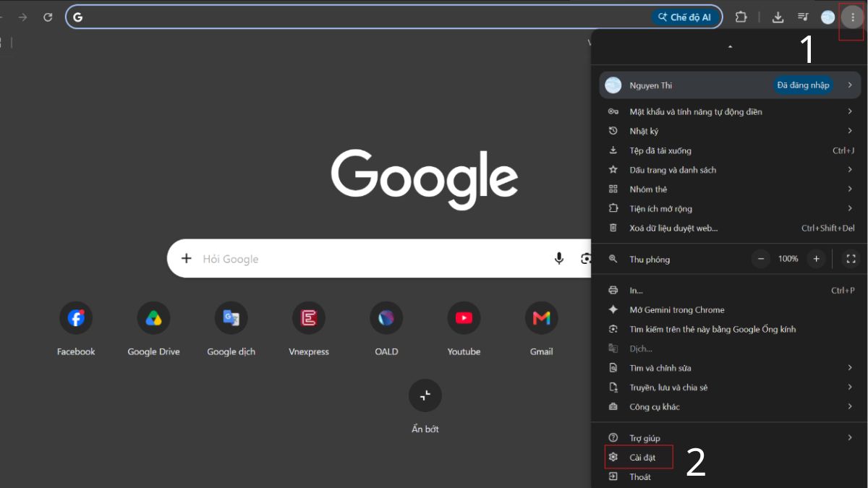
Task: Expand Tiện ích mở rộng submenu
Action: click(x=730, y=209)
